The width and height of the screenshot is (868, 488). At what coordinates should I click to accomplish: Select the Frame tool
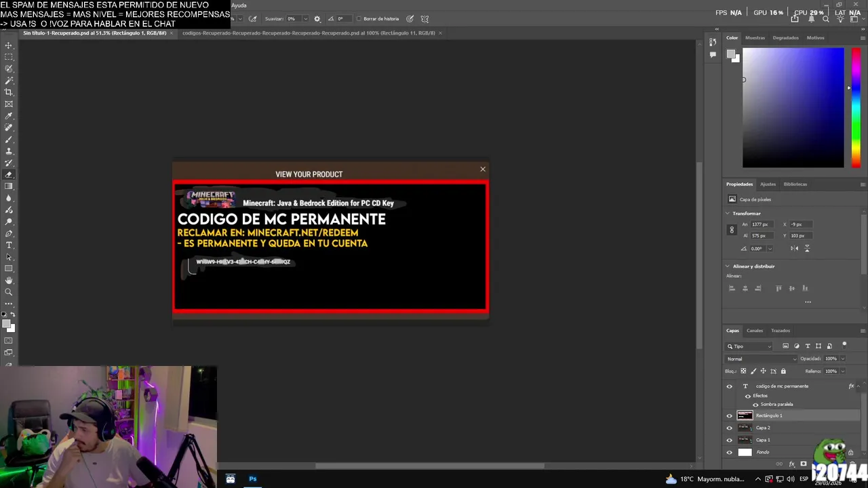(x=9, y=104)
